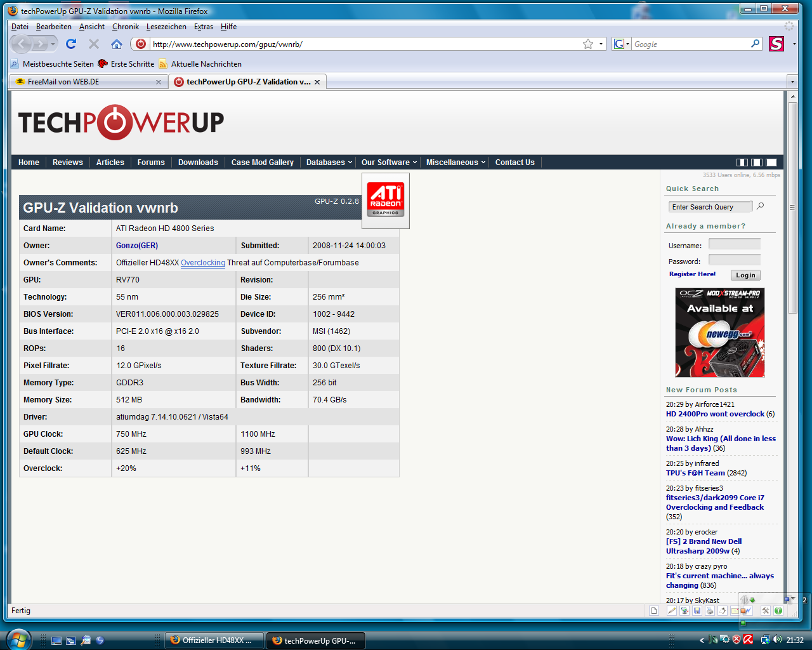This screenshot has height=650, width=812.
Task: Open the volume speaker tray icon
Action: point(777,640)
